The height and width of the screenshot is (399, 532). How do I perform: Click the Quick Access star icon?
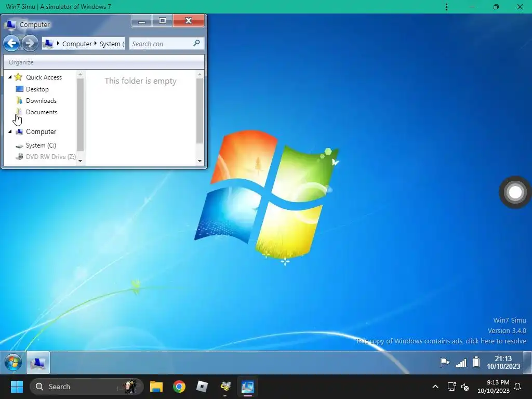(x=18, y=77)
